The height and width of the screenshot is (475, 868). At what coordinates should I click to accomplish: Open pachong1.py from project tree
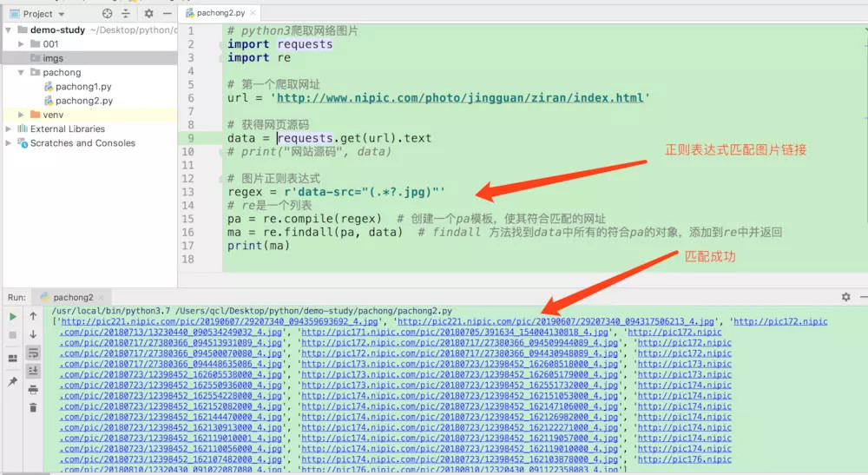(x=83, y=86)
